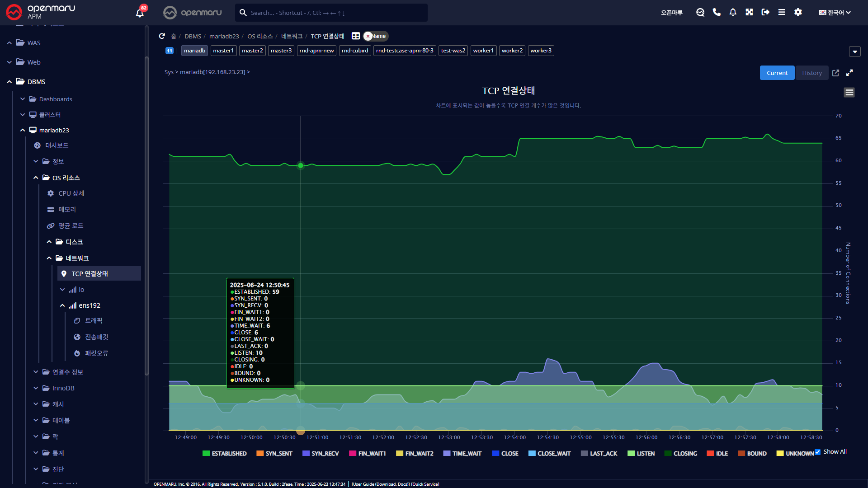This screenshot has height=488, width=868.
Task: Select the master1 server tab
Action: click(x=223, y=51)
